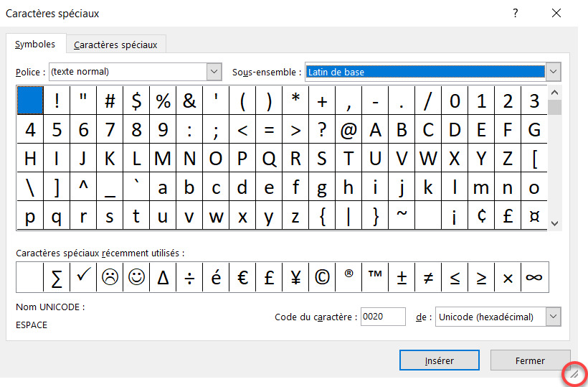The height and width of the screenshot is (387, 588).
Task: Pick the ampersand character in the grid
Action: [x=189, y=101]
